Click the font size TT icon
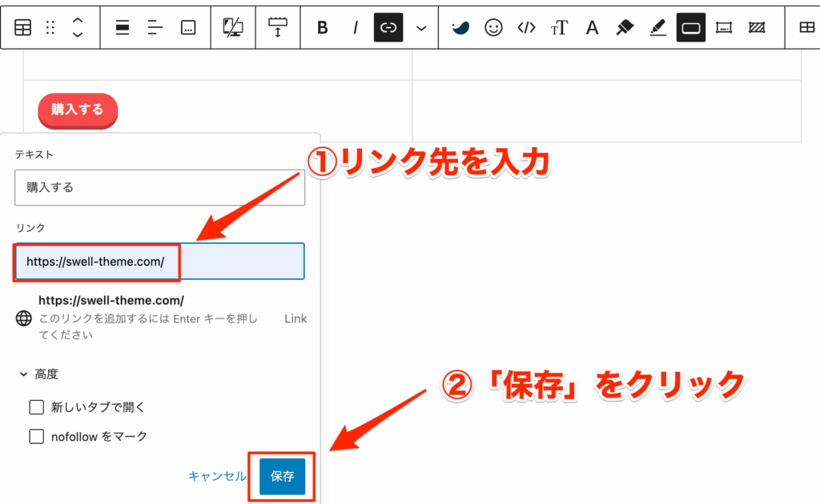This screenshot has width=820, height=504. pos(559,28)
